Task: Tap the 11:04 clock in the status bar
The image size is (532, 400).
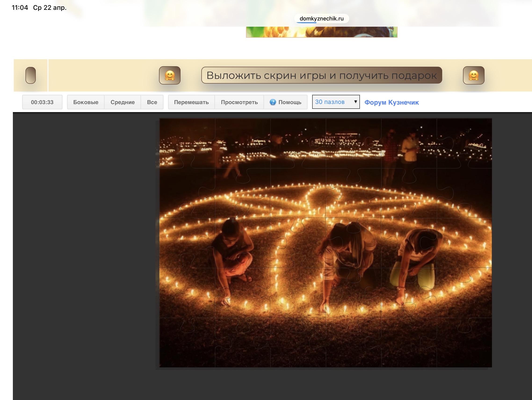Action: coord(20,8)
